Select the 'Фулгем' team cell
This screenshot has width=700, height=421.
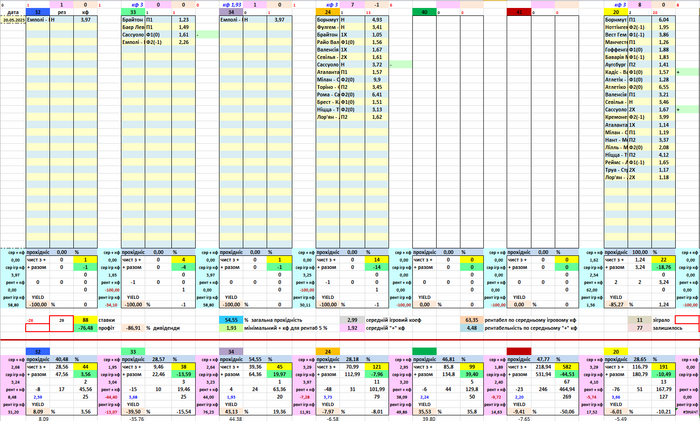(x=328, y=27)
